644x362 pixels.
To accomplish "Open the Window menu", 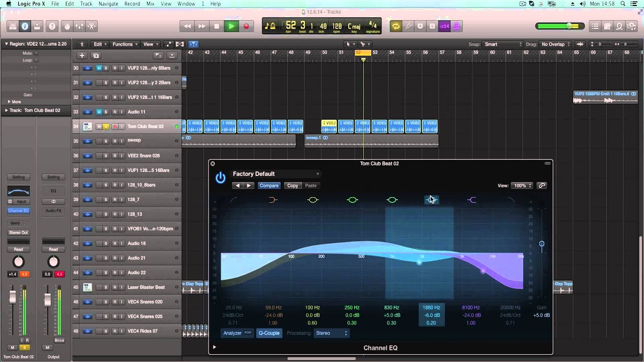I will (186, 4).
